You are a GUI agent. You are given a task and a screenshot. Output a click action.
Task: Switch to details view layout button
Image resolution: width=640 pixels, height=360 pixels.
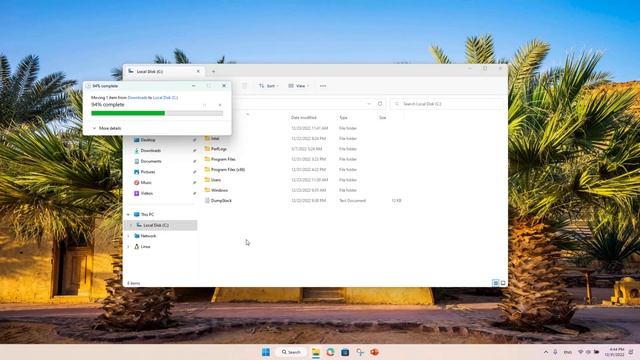pyautogui.click(x=496, y=283)
